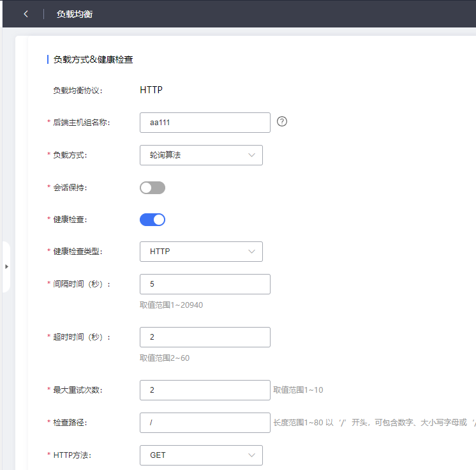The image size is (476, 470).
Task: Open the 负载方式 dropdown showing 轮询算法
Action: point(201,155)
